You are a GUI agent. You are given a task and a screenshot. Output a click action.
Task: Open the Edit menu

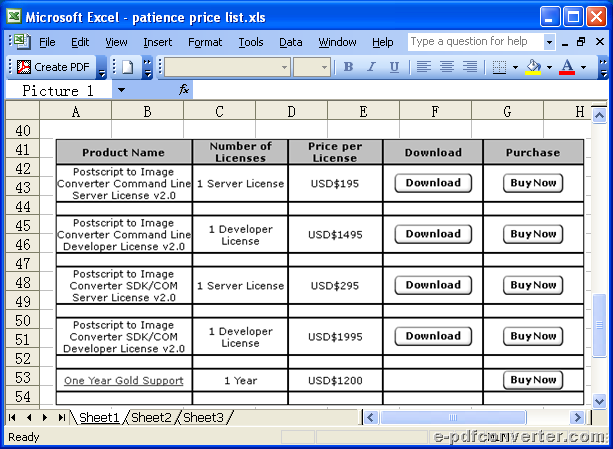pos(80,42)
